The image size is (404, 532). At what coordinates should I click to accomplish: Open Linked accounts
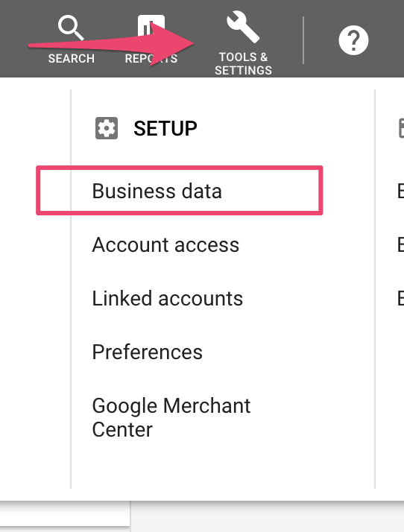click(x=168, y=298)
